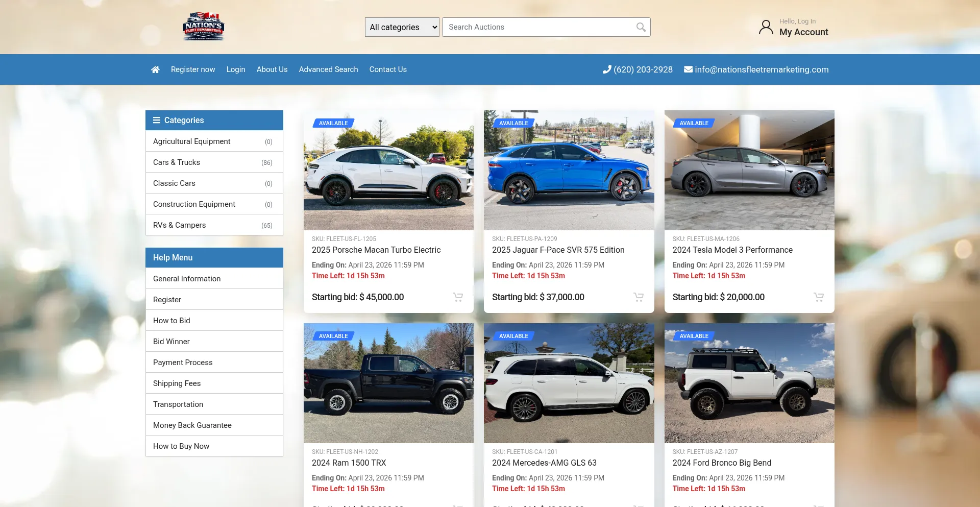Viewport: 980px width, 507px height.
Task: Click the Nation's Fleet Remarketing logo
Action: pos(204,27)
